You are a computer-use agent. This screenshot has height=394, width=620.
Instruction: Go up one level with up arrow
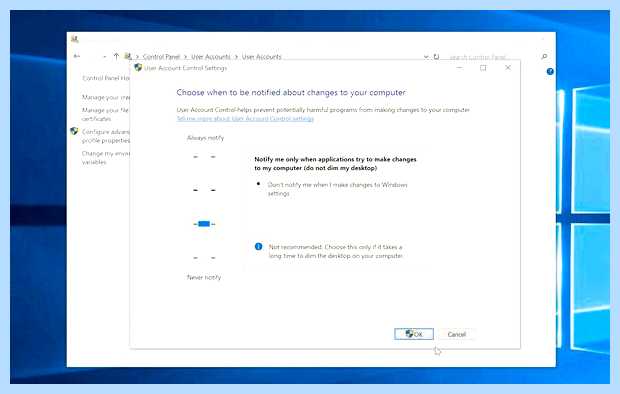pyautogui.click(x=116, y=57)
